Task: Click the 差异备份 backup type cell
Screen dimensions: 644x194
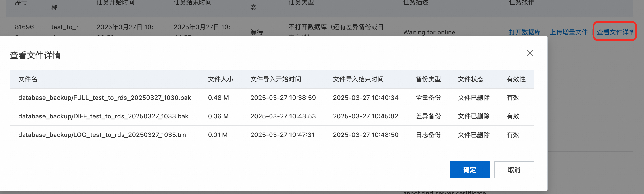Action: pos(428,116)
